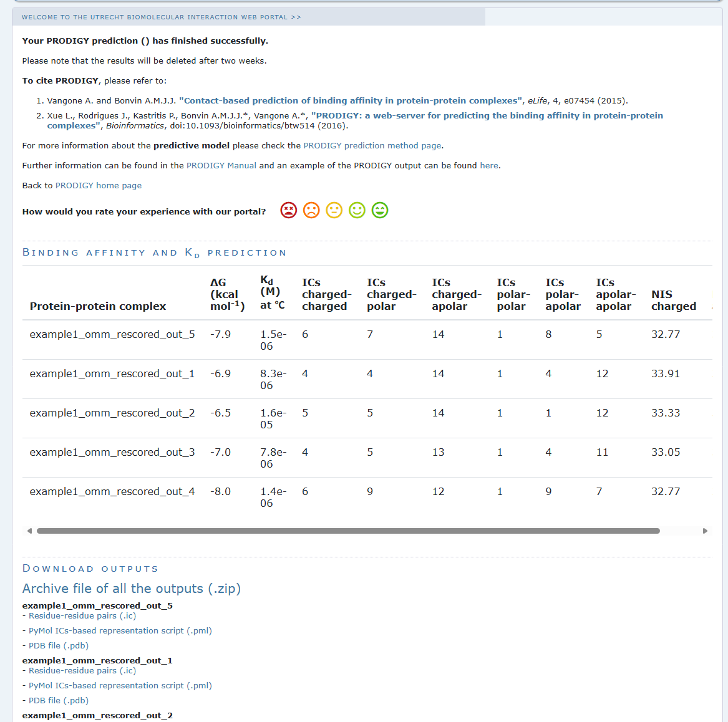The width and height of the screenshot is (728, 722).
Task: Click the -6.5 ΔG value
Action: click(221, 413)
